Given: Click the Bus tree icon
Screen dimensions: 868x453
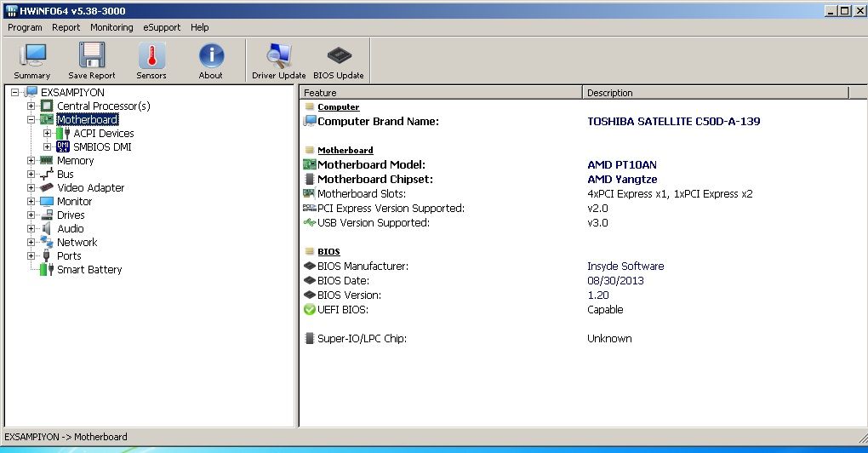Looking at the screenshot, I should pyautogui.click(x=47, y=174).
